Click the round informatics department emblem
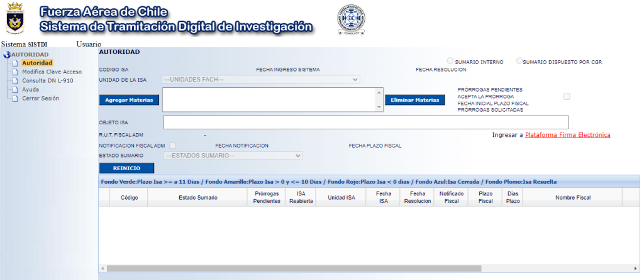644x280 pixels. (351, 19)
